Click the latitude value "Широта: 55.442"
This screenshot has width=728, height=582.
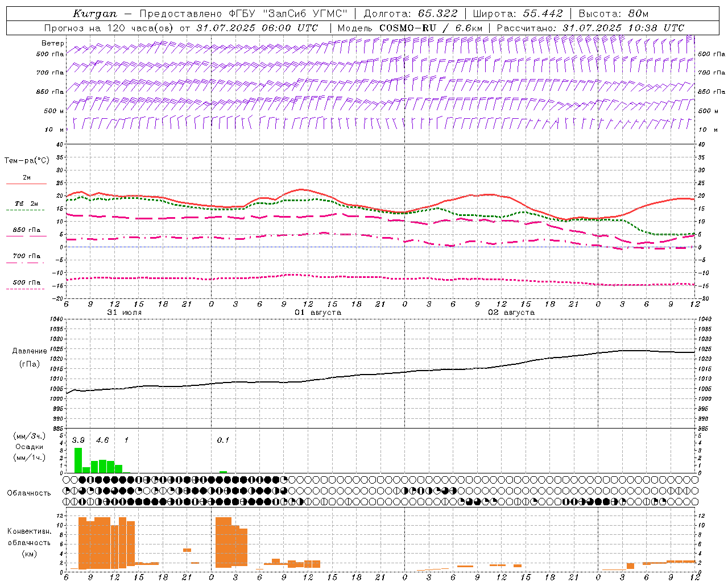point(518,14)
